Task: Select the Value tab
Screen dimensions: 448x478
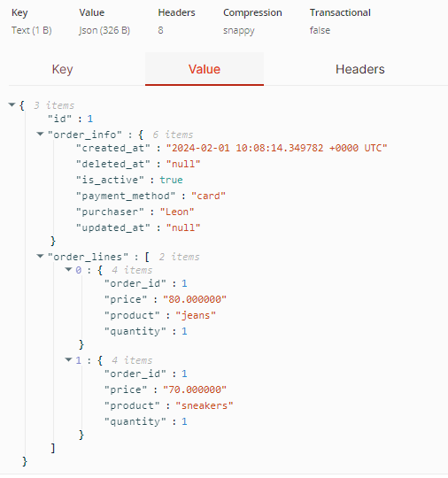Action: (205, 69)
